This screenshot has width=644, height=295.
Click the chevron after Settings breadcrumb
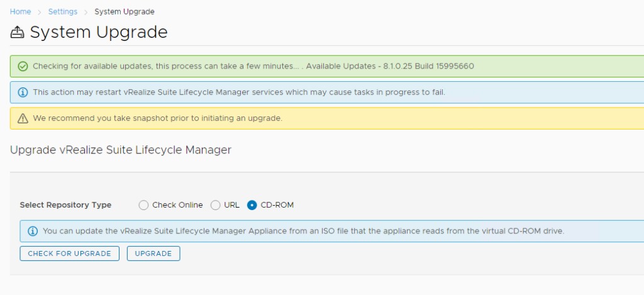point(86,12)
